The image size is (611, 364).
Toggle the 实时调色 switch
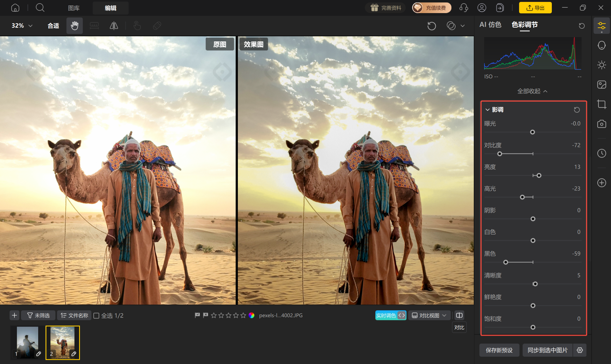pos(391,315)
